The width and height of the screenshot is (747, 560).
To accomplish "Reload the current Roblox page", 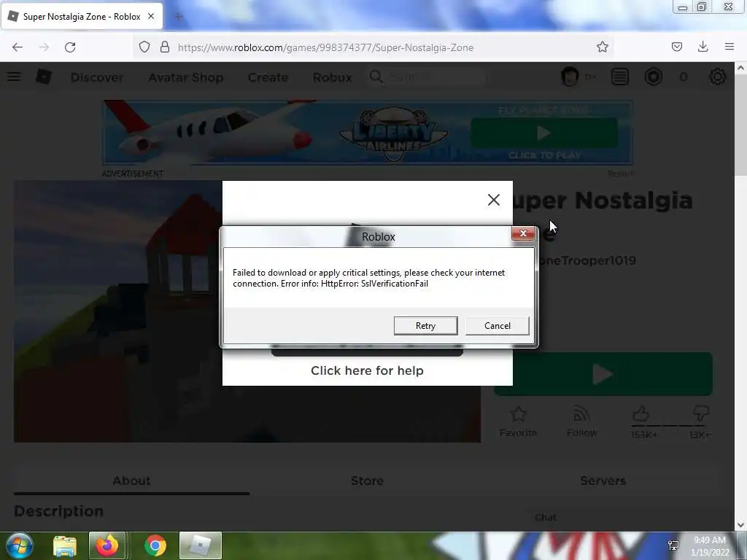I will point(70,47).
